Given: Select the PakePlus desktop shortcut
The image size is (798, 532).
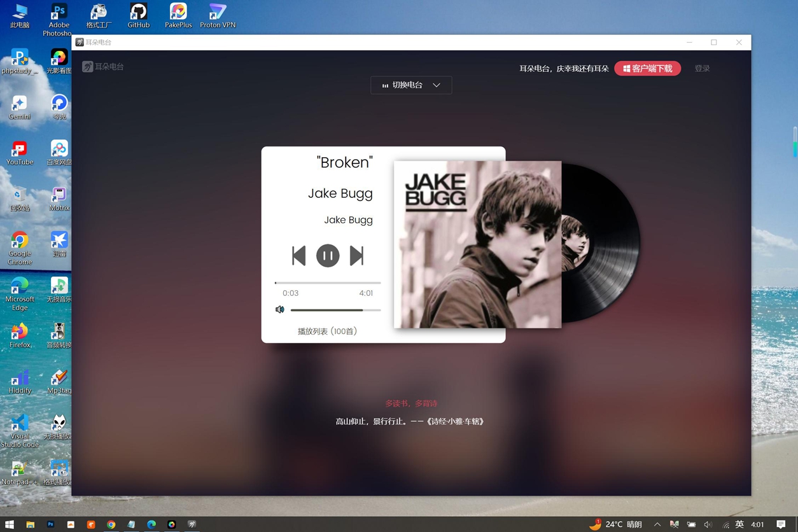Looking at the screenshot, I should [x=178, y=16].
